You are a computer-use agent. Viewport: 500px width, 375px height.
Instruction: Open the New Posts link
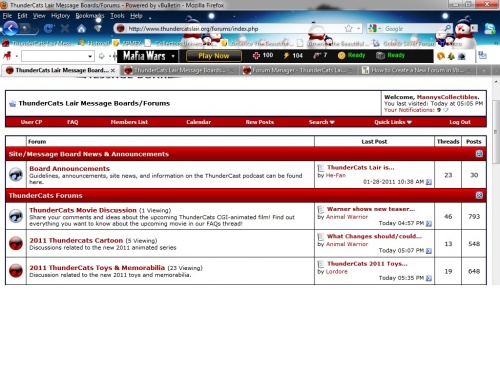(x=260, y=122)
